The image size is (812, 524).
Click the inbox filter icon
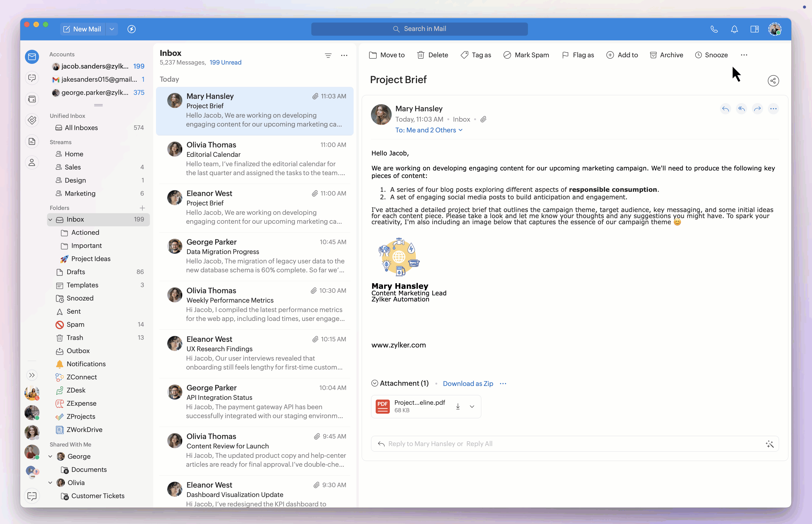pos(328,55)
